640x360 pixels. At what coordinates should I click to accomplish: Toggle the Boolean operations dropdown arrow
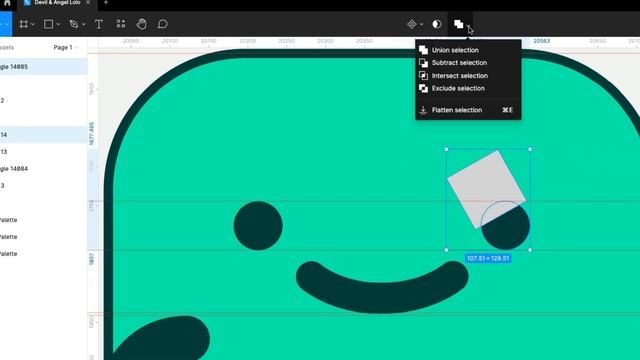469,27
